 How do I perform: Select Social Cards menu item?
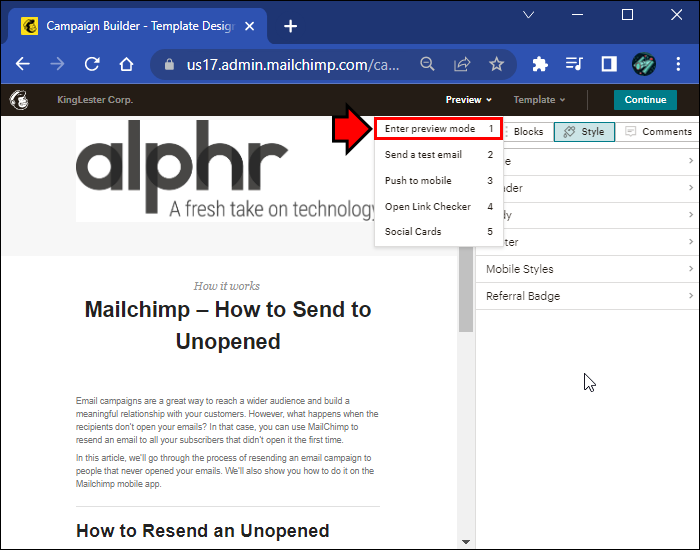click(x=439, y=231)
